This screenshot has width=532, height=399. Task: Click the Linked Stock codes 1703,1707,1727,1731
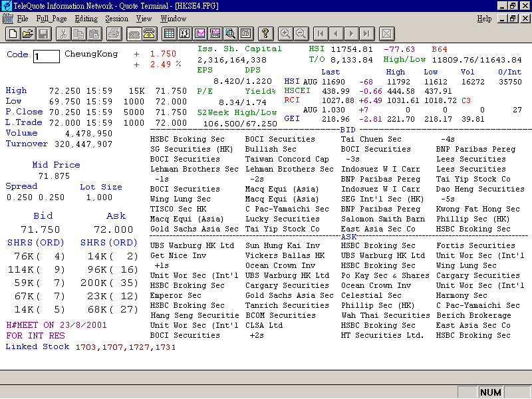tap(126, 347)
